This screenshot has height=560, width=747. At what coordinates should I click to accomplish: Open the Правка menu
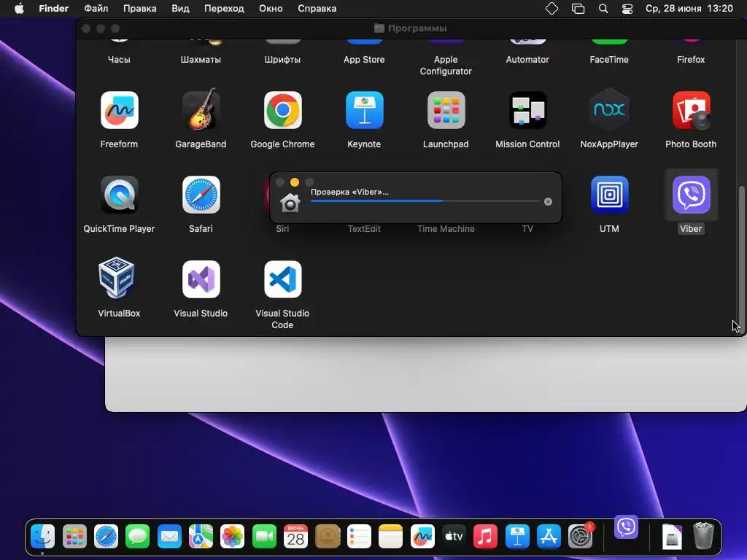139,9
